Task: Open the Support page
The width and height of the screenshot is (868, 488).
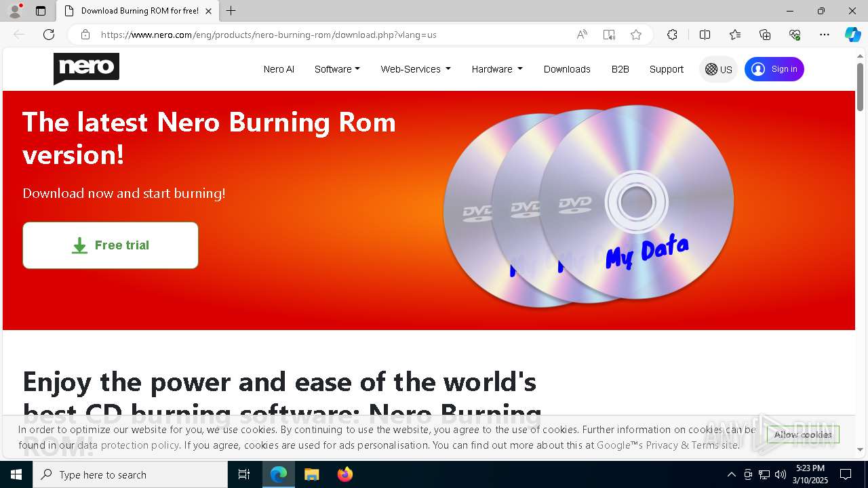Action: point(666,69)
